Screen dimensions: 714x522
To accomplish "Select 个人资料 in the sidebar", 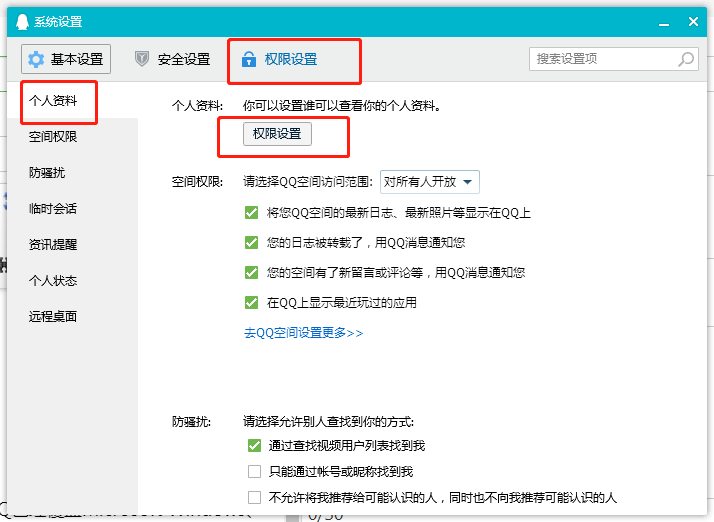I will pyautogui.click(x=53, y=101).
